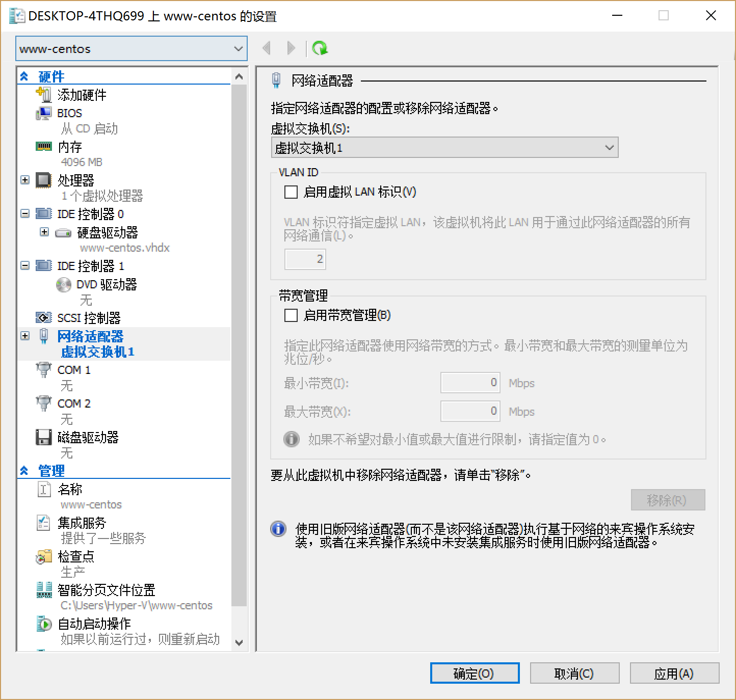This screenshot has width=736, height=700.
Task: Select Smart Paging File Location icon
Action: 44,590
